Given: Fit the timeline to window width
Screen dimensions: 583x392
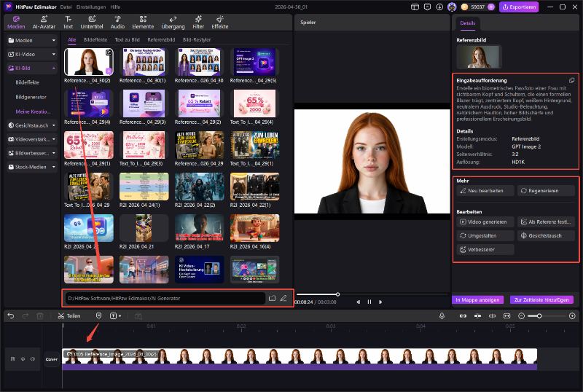Looking at the screenshot, I should [506, 315].
